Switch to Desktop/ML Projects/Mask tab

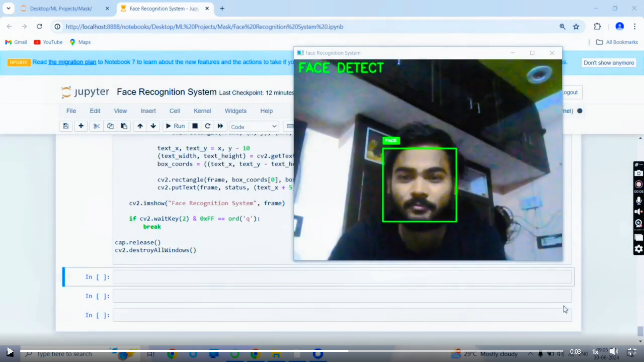(x=61, y=8)
